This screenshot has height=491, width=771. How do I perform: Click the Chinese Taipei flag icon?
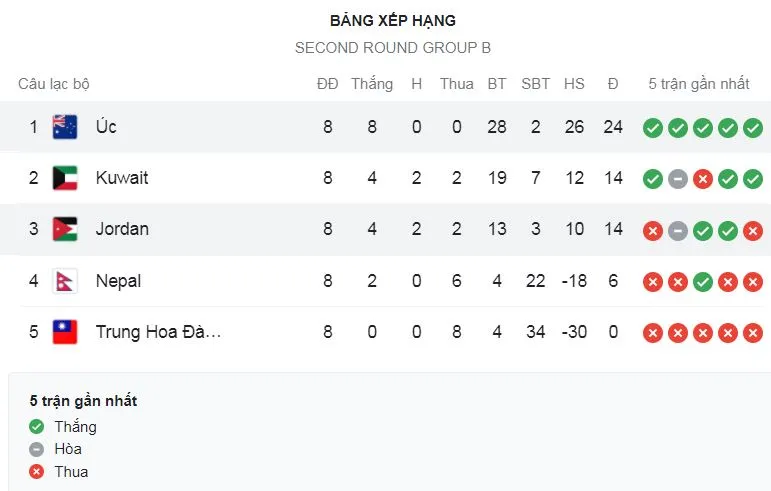coord(65,332)
